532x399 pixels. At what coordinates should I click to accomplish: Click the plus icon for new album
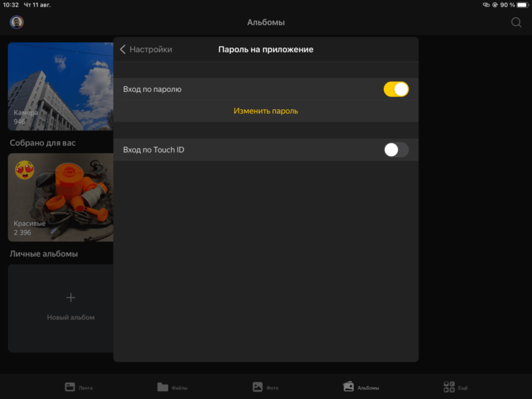[x=70, y=298]
